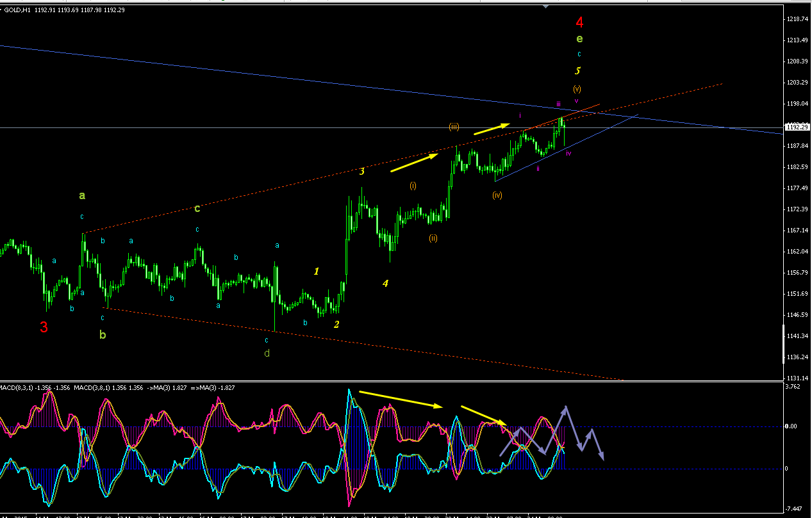The height and width of the screenshot is (518, 812).
Task: Click the magenta subwave label v
Action: click(x=576, y=101)
